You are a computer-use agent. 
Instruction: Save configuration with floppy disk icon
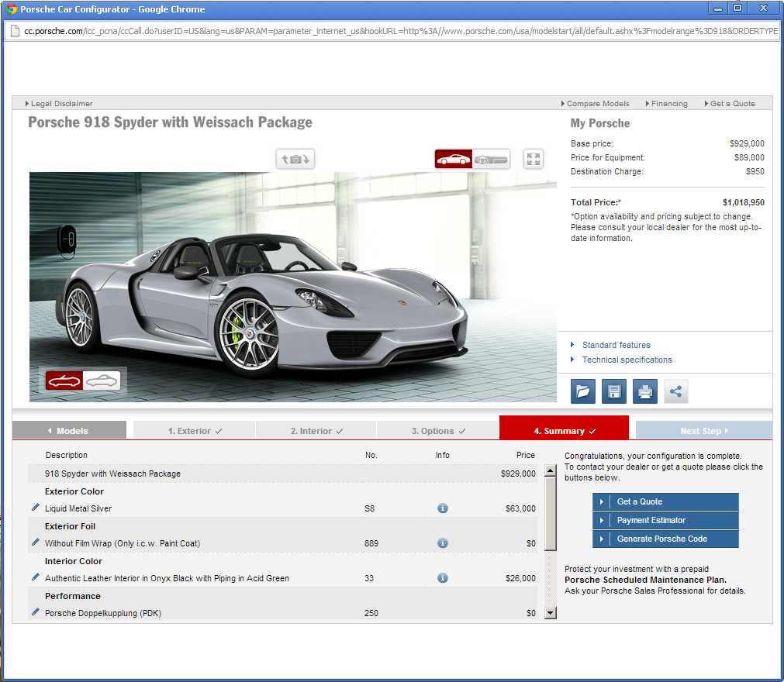pos(614,391)
